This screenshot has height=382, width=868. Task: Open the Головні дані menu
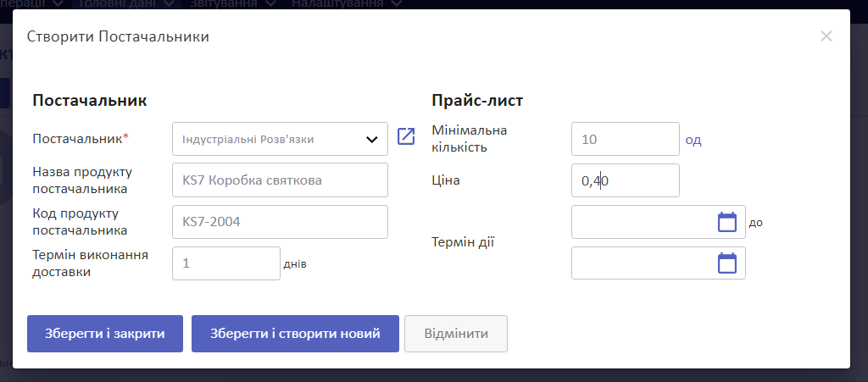coord(127,3)
